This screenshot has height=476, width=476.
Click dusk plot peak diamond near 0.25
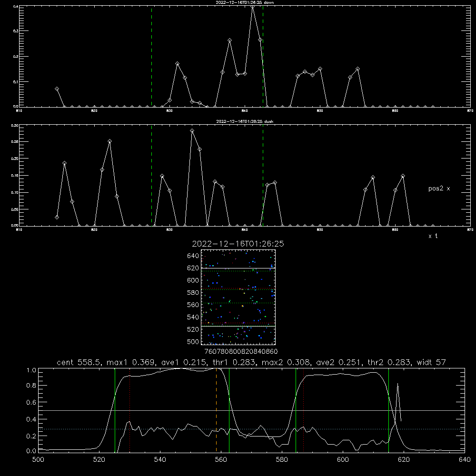click(109, 141)
